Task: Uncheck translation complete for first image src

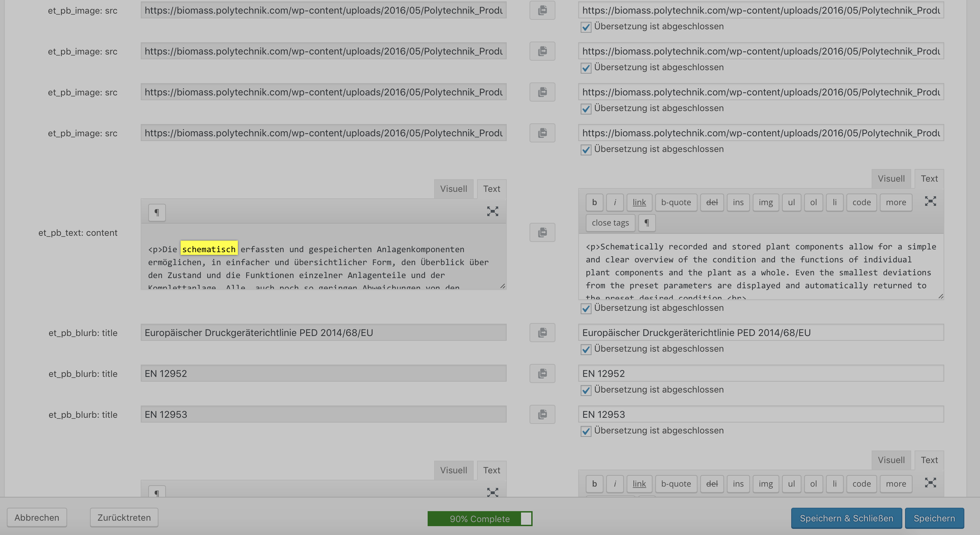Action: (x=586, y=27)
